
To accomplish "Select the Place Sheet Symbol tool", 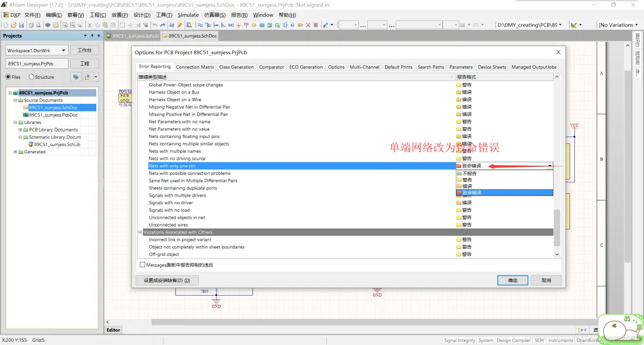I will tap(262, 25).
